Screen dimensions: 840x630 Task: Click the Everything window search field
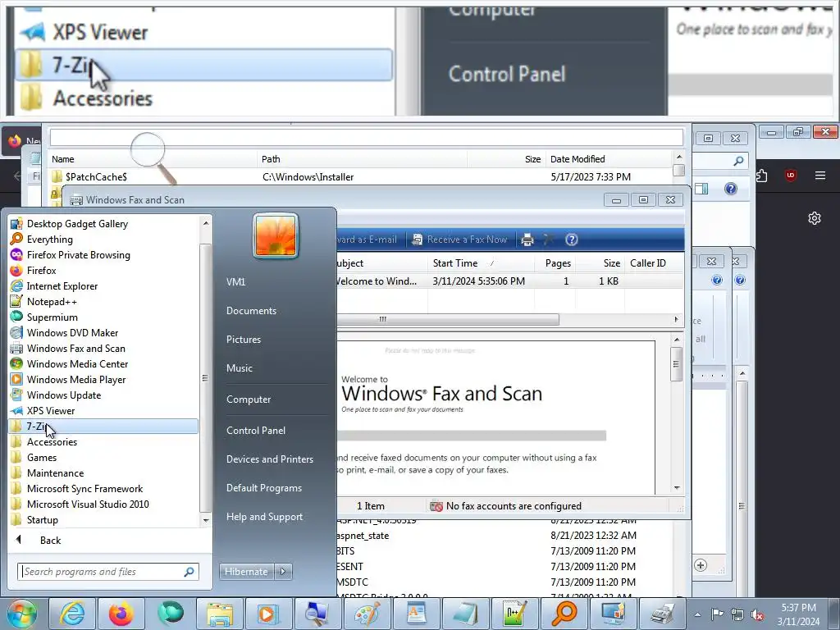pos(367,137)
